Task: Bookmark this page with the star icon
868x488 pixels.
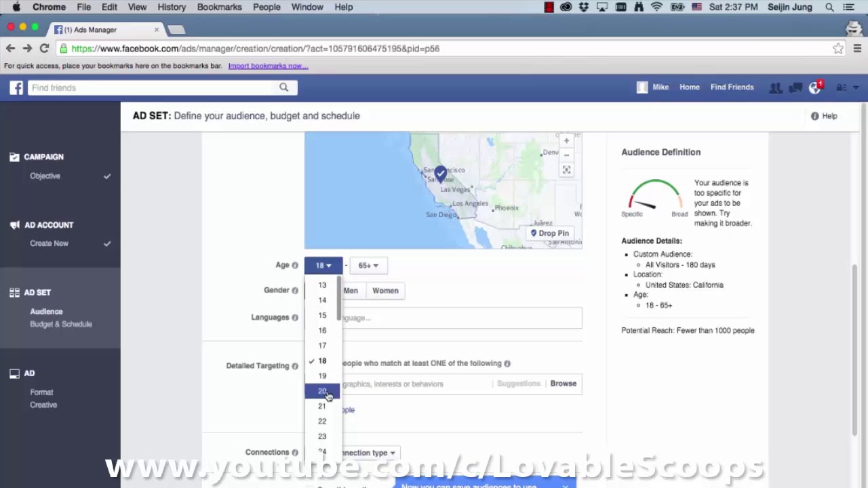Action: tap(838, 48)
